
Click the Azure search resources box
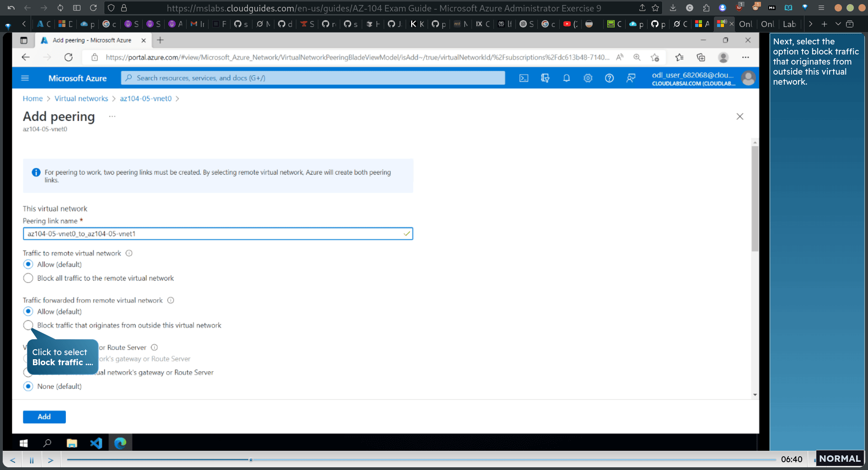click(x=313, y=78)
